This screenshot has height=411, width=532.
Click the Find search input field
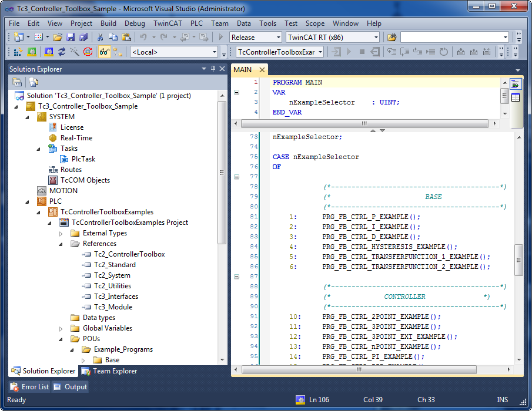click(454, 37)
